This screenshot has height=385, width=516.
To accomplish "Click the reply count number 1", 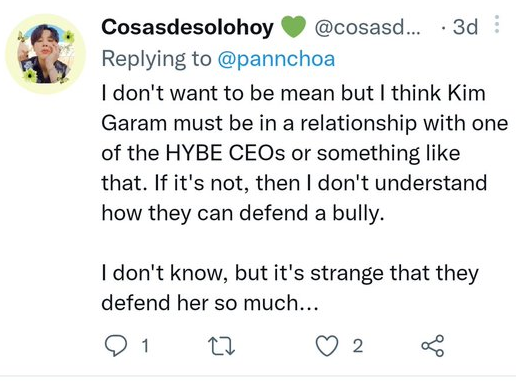I will click(x=145, y=346).
